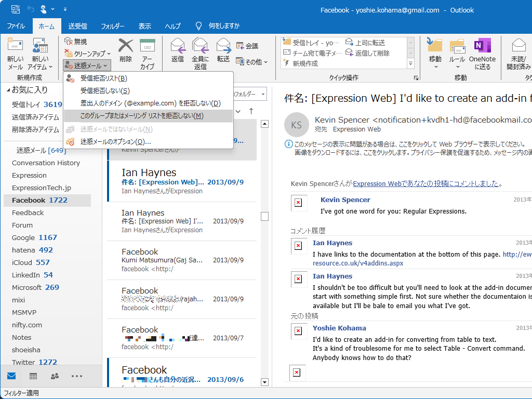Open the current folder search scope dropdown
The width and height of the screenshot is (532, 399).
point(263,94)
